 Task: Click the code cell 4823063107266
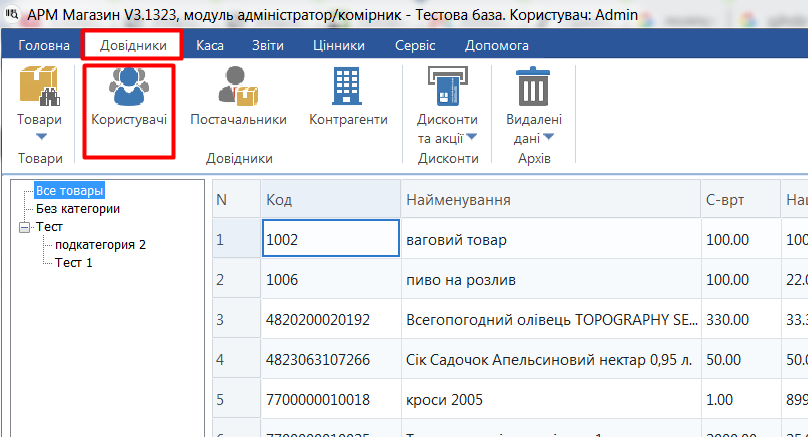click(331, 359)
